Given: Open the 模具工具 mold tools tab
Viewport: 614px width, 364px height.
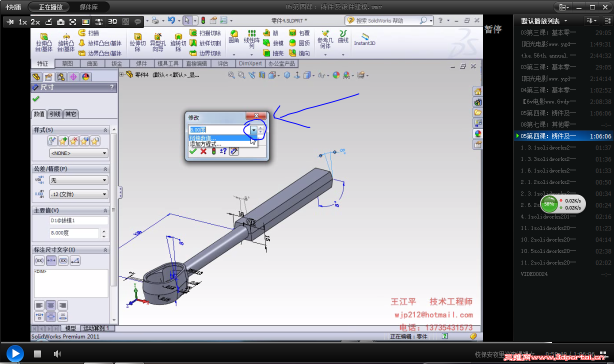Looking at the screenshot, I should [x=168, y=64].
